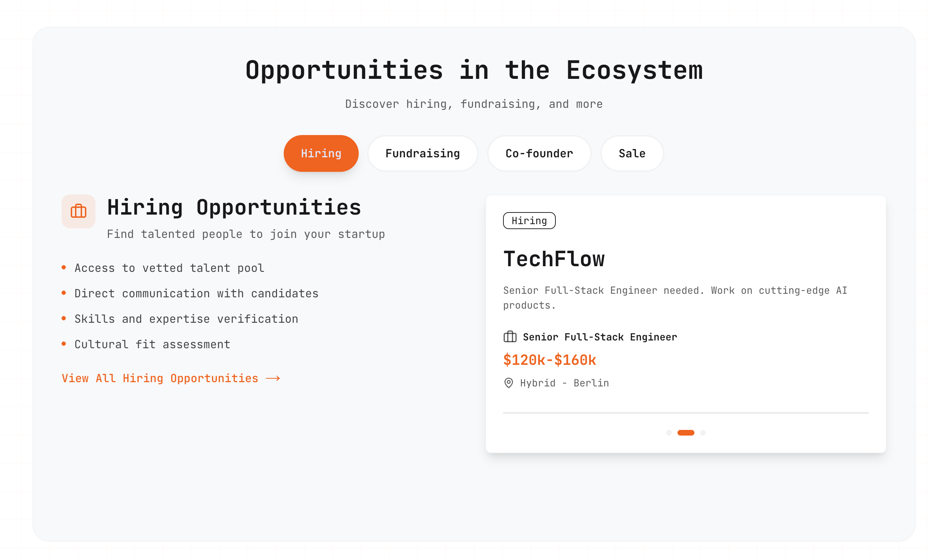Screen dimensions: 929x560
Task: Click the TechFlow company name
Action: coord(554,259)
